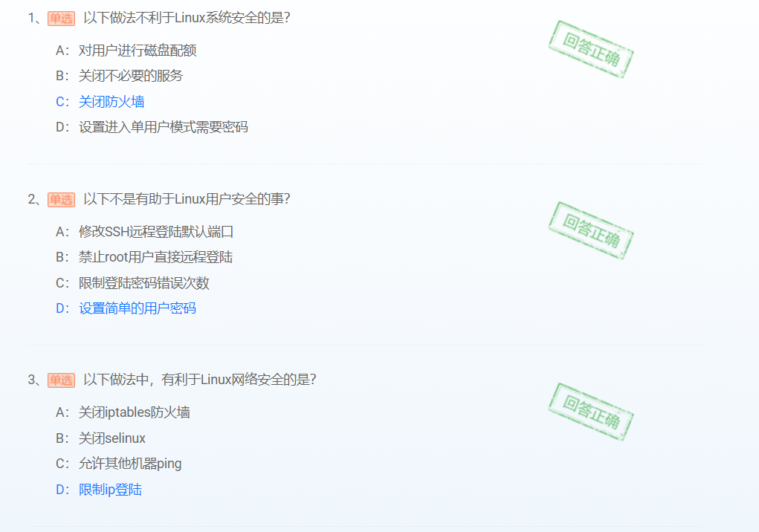759x532 pixels.
Task: Click the 回答正确 stamp for question 2
Action: tap(590, 230)
